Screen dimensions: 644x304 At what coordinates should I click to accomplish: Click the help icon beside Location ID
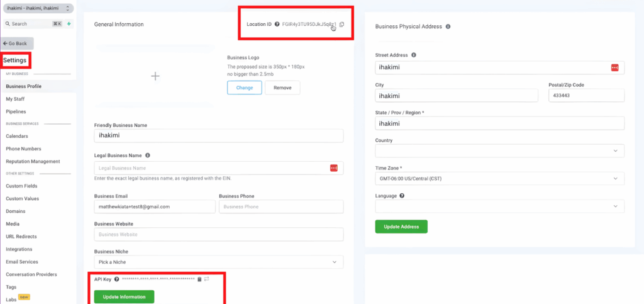click(277, 25)
